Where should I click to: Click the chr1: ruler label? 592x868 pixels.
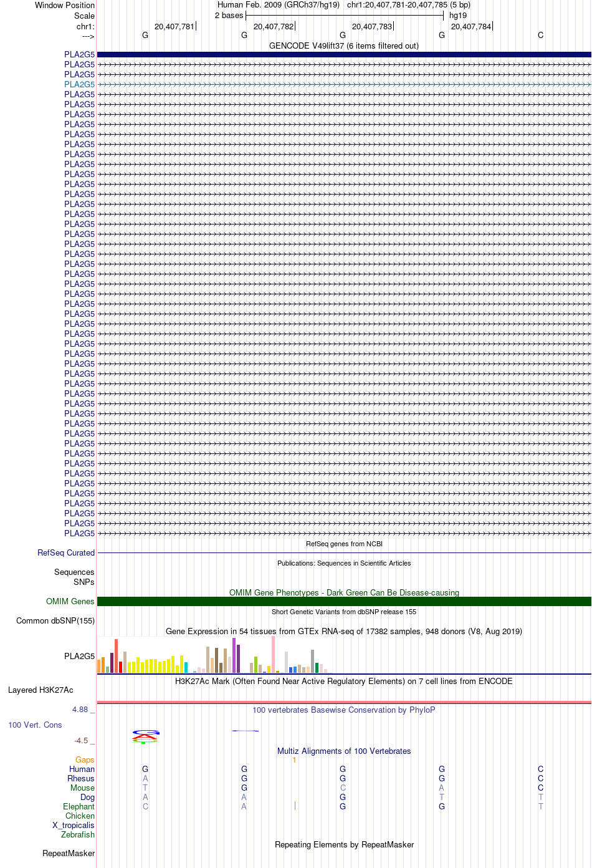point(85,26)
